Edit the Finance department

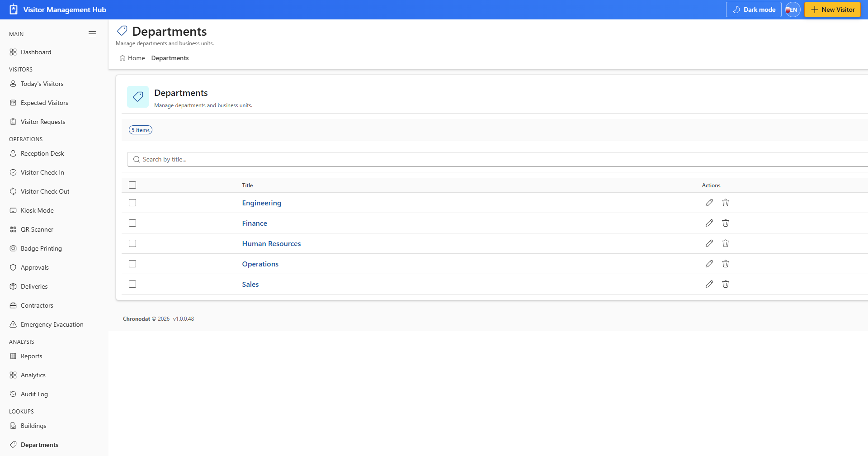pyautogui.click(x=709, y=223)
